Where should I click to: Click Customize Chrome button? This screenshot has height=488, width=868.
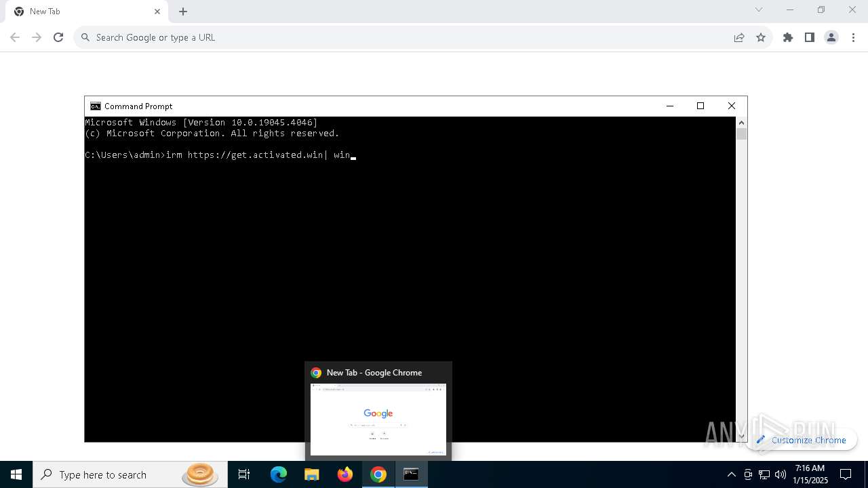[x=802, y=440]
